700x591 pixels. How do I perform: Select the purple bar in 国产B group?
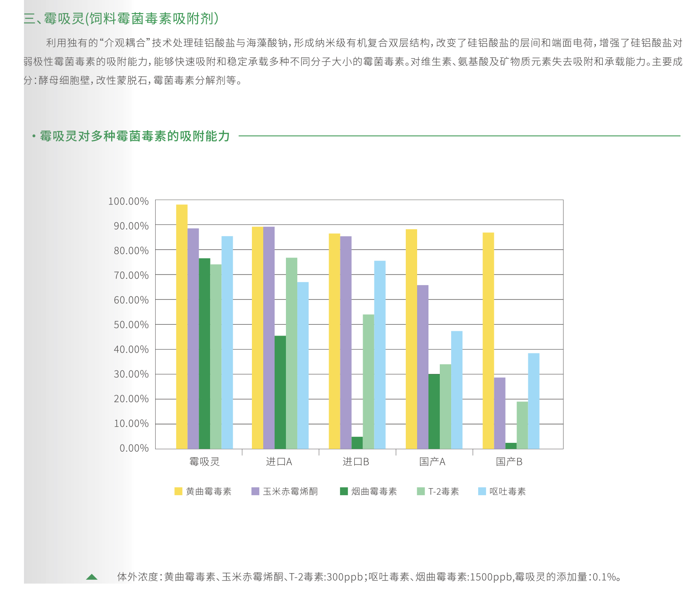pyautogui.click(x=500, y=413)
